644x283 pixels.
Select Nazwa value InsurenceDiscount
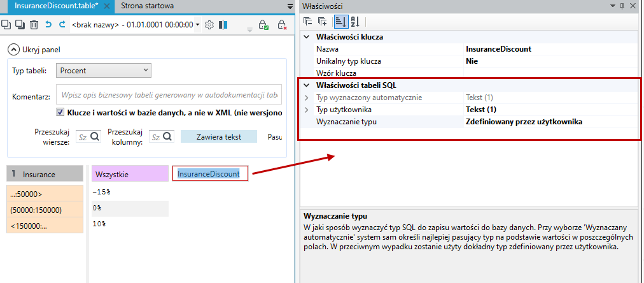(x=499, y=49)
